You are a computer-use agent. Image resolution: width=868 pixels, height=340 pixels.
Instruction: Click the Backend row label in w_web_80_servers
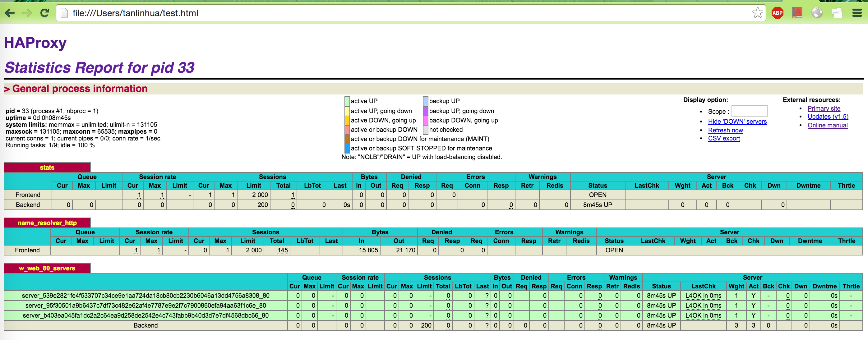pyautogui.click(x=145, y=325)
